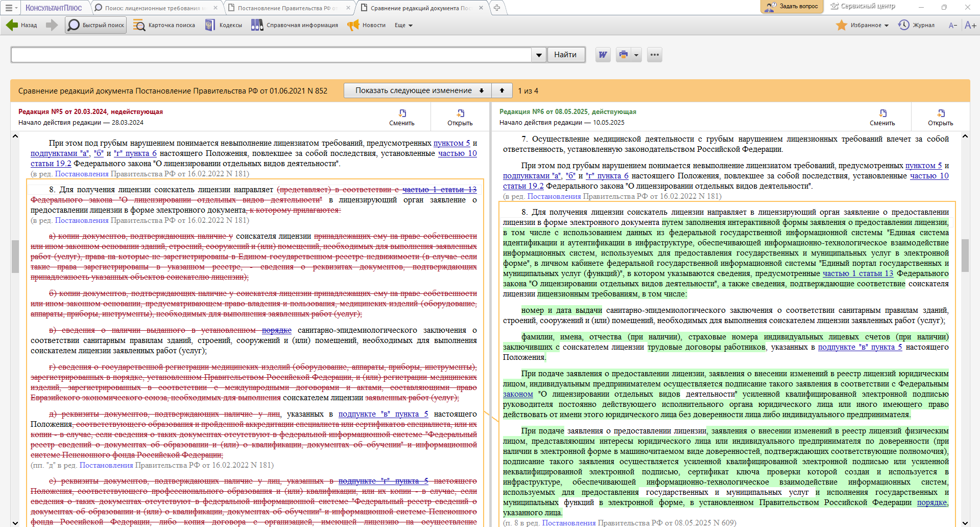Open link частью 10 in left pane
Screen dimensions: 980x527
[x=458, y=153]
